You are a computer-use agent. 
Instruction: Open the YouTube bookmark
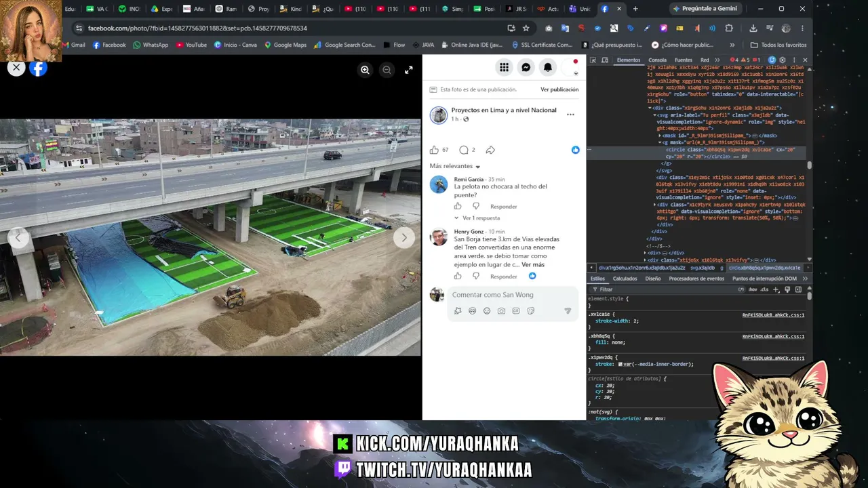coord(191,45)
